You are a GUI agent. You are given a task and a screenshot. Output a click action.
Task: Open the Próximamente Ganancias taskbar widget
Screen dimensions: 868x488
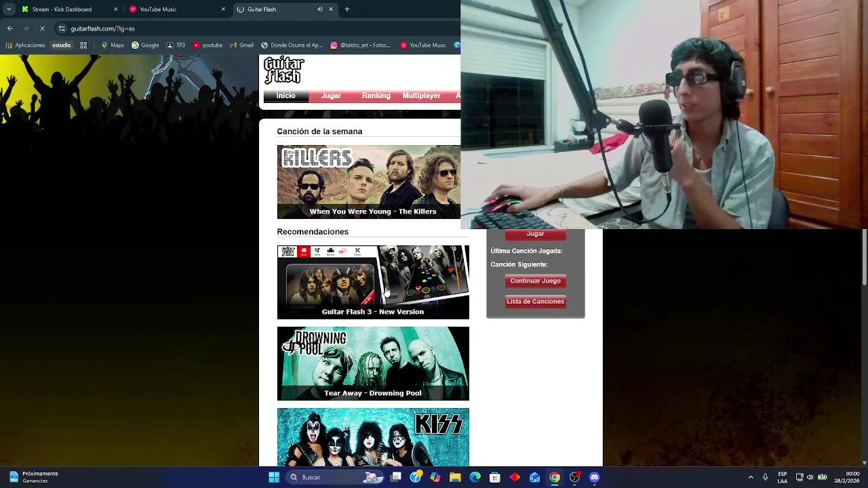point(34,477)
